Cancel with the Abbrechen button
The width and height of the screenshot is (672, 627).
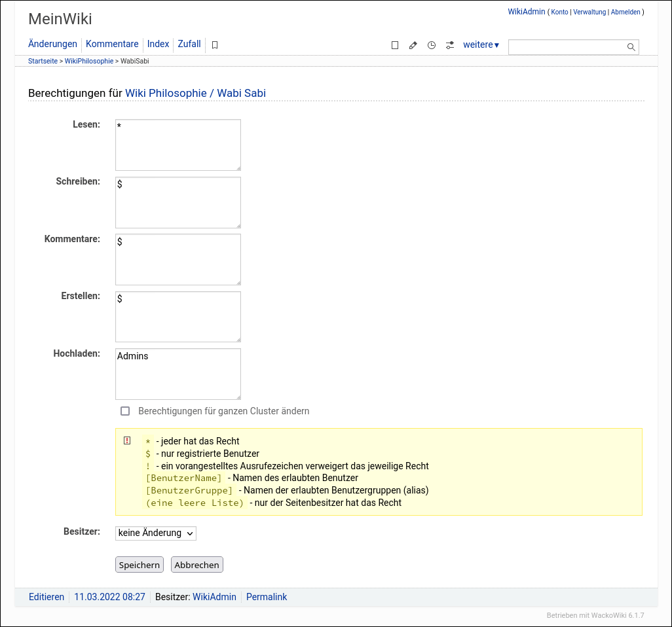[x=196, y=564]
